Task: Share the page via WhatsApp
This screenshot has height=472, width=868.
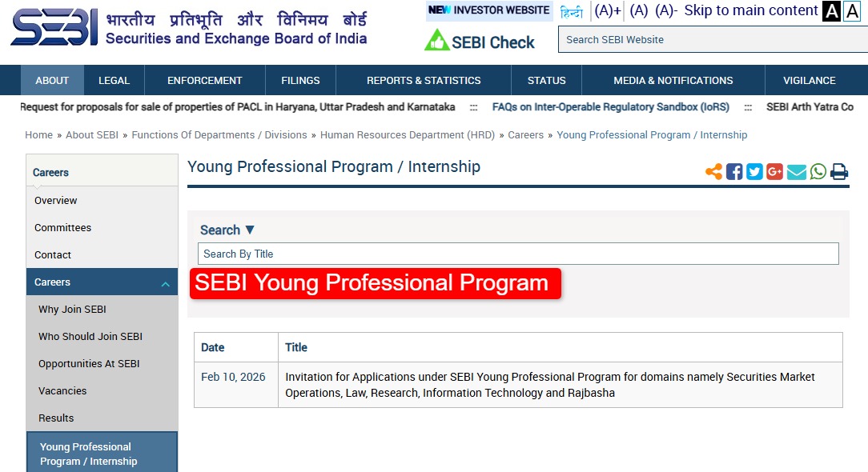Action: [818, 172]
